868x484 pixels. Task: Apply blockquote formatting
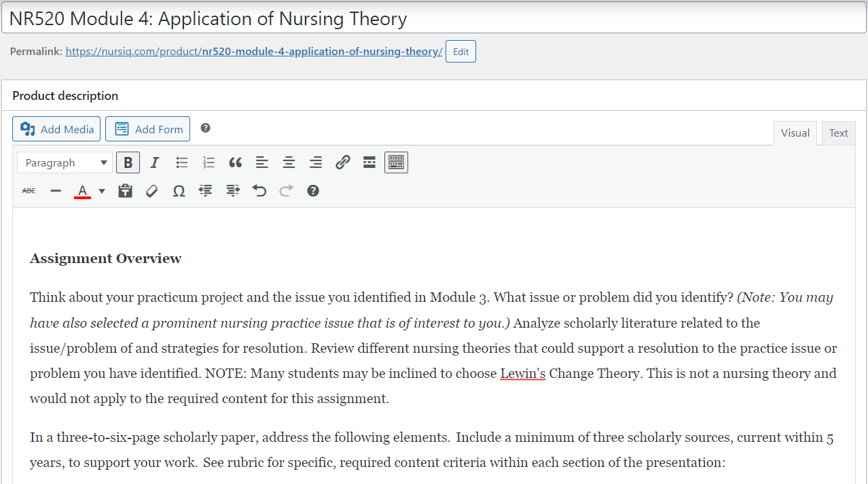click(x=235, y=163)
